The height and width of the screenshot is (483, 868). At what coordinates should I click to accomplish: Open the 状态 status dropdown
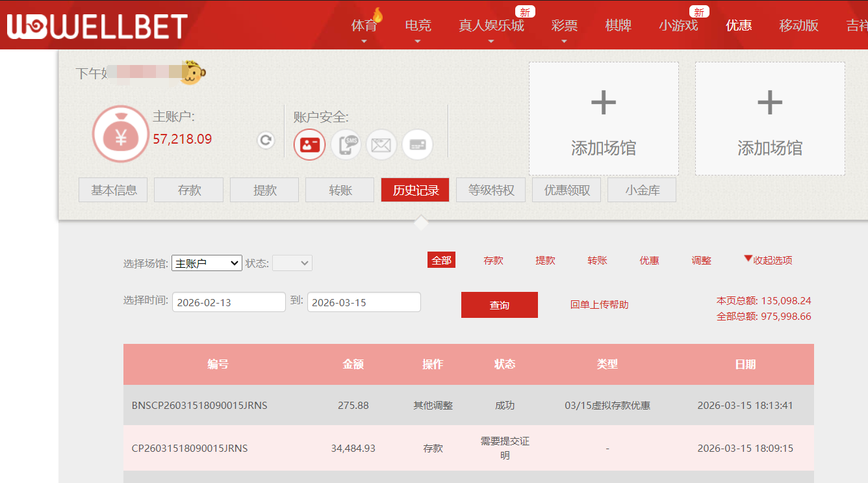pos(292,263)
